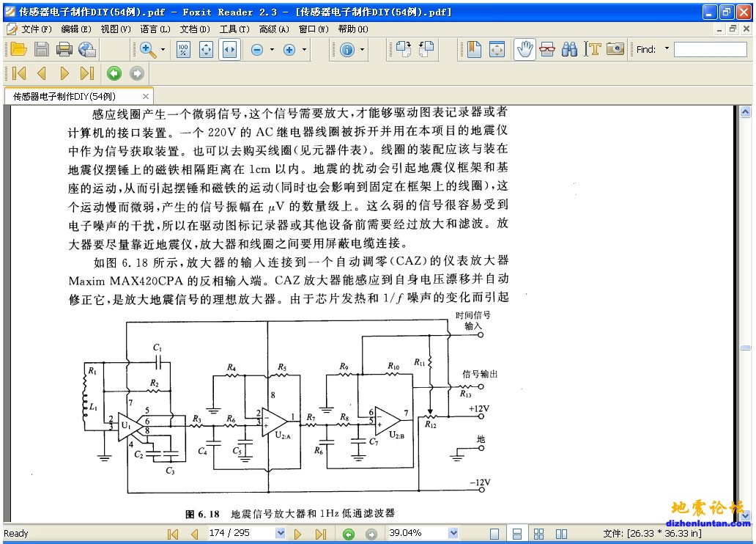This screenshot has height=544, width=756.
Task: Open the 高级(A) menu
Action: pos(274,29)
